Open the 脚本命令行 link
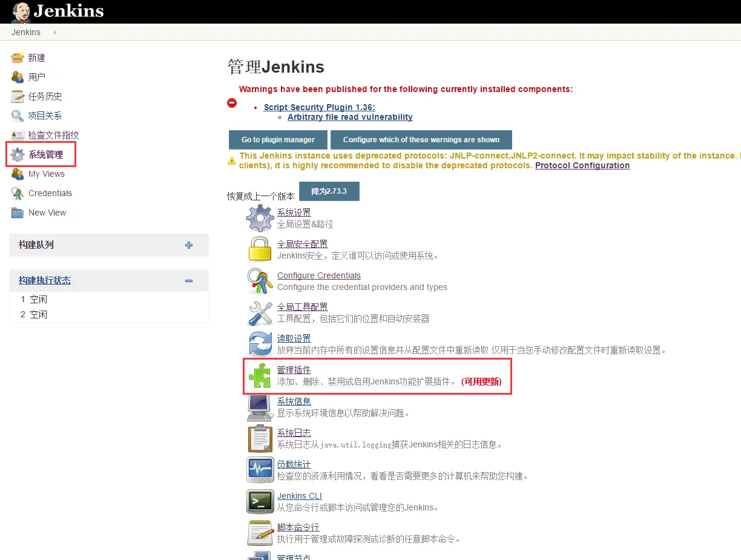The image size is (741, 560). click(298, 527)
